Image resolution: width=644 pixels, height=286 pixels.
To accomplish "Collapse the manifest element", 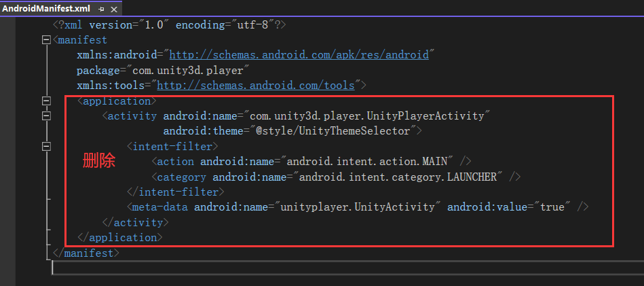I will 46,40.
